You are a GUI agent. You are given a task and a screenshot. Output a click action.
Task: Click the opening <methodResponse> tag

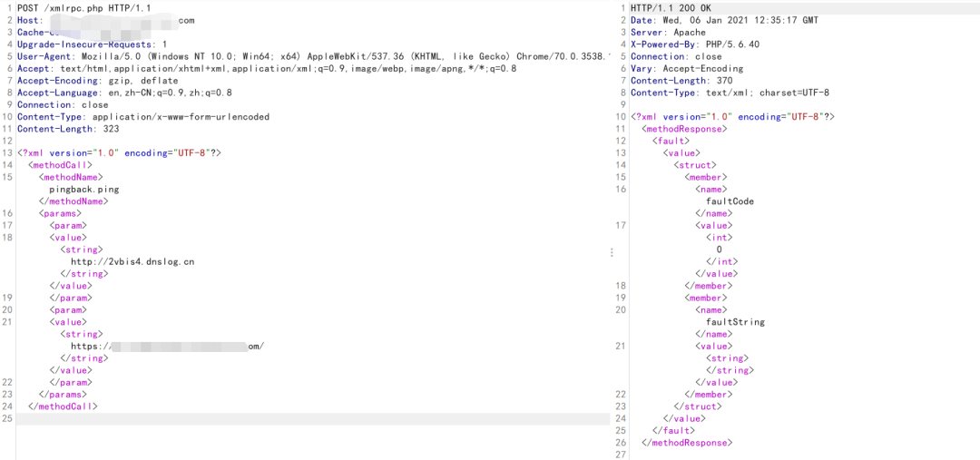click(684, 129)
